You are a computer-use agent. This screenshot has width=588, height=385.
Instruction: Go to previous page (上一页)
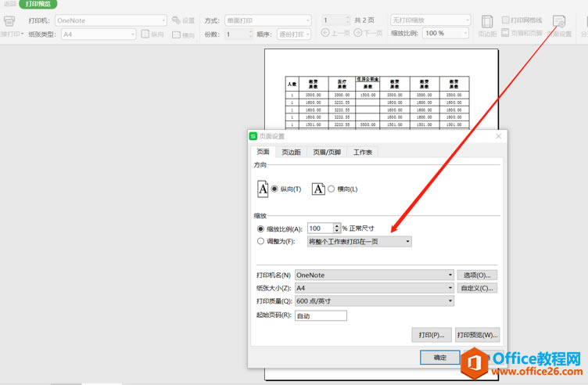[x=335, y=34]
